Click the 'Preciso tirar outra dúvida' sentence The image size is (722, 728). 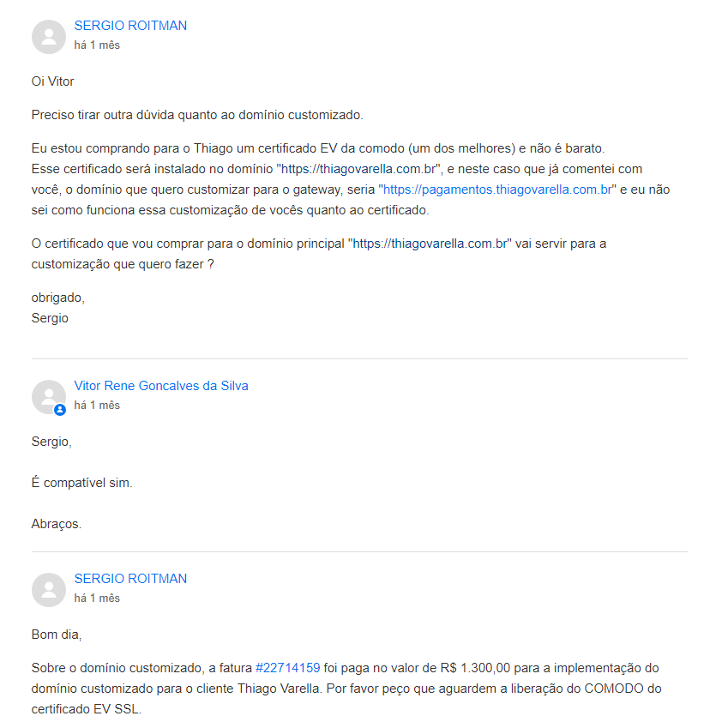coord(197,115)
